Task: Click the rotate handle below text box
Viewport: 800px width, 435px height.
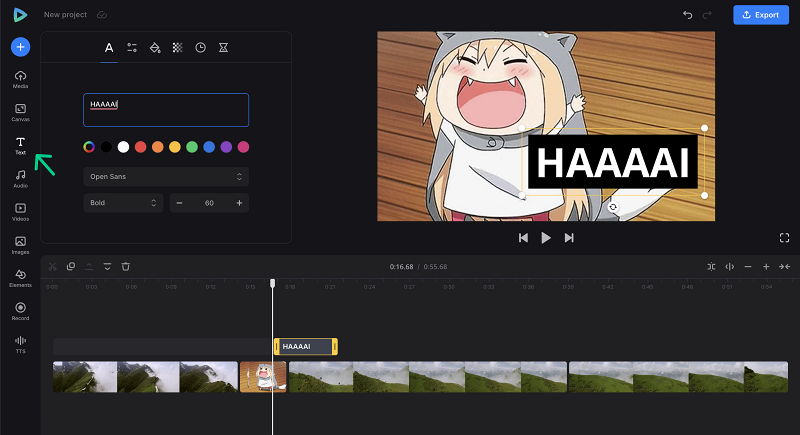Action: (x=613, y=207)
